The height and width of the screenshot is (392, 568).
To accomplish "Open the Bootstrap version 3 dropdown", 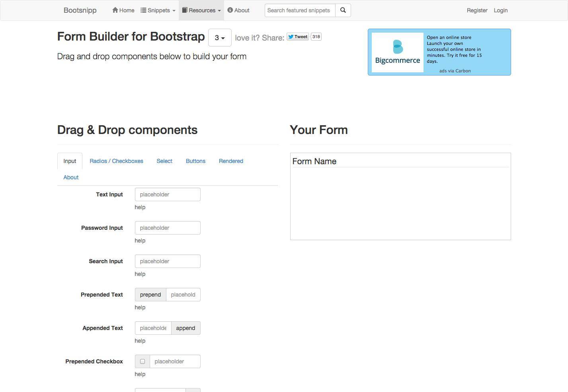I will click(220, 38).
